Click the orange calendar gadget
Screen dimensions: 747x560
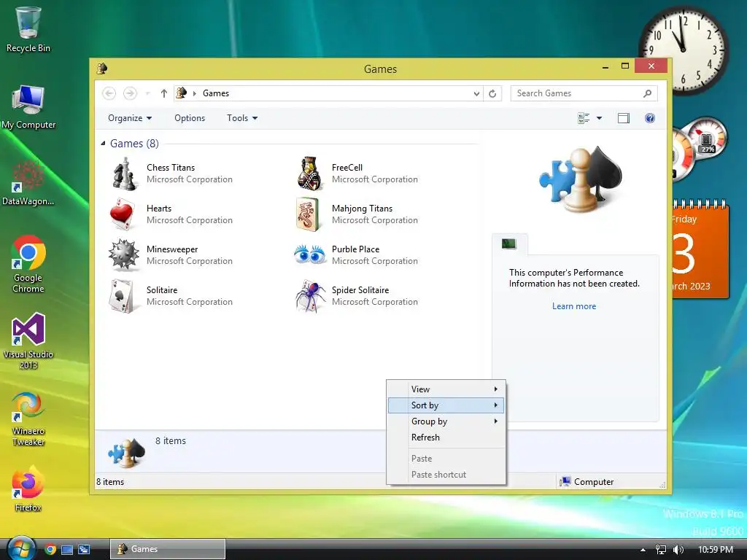tap(700, 250)
